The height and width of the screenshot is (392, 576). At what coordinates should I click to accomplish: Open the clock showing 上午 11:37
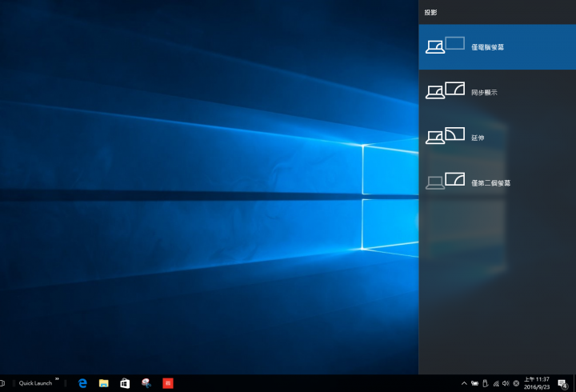(x=537, y=383)
